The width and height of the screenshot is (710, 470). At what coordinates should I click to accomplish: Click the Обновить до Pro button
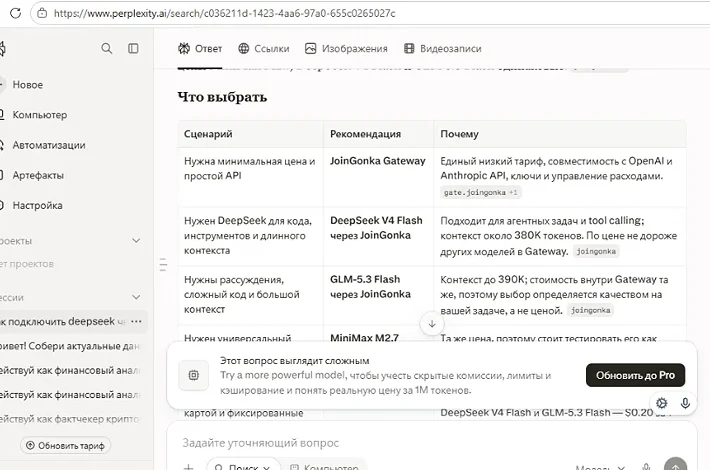[x=635, y=375]
